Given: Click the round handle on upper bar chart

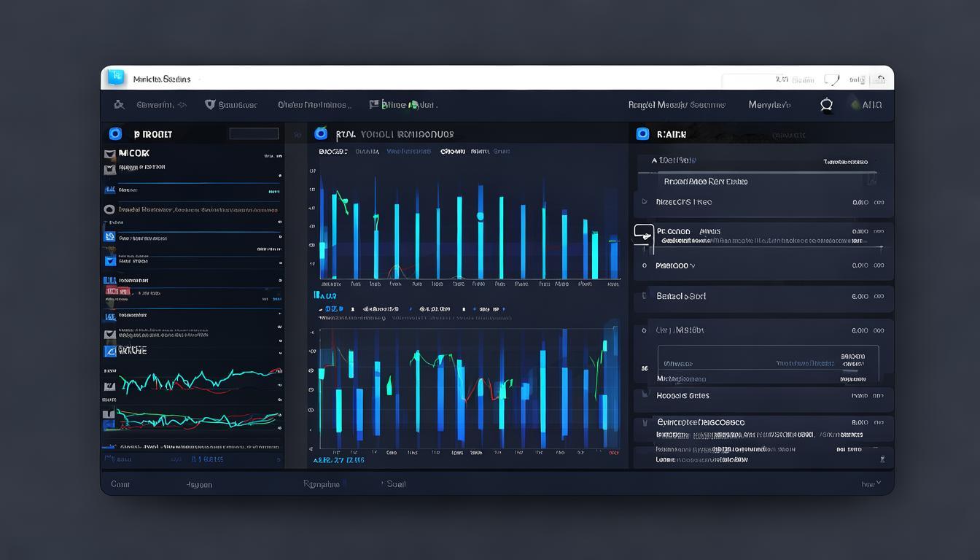Looking at the screenshot, I should click(x=481, y=217).
